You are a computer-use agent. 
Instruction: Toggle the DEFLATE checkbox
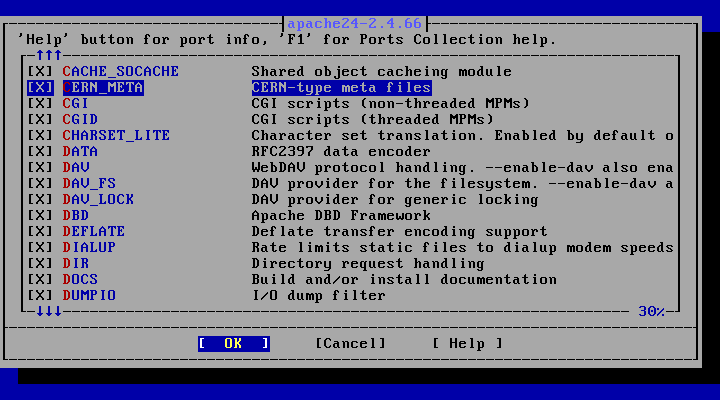[x=40, y=231]
